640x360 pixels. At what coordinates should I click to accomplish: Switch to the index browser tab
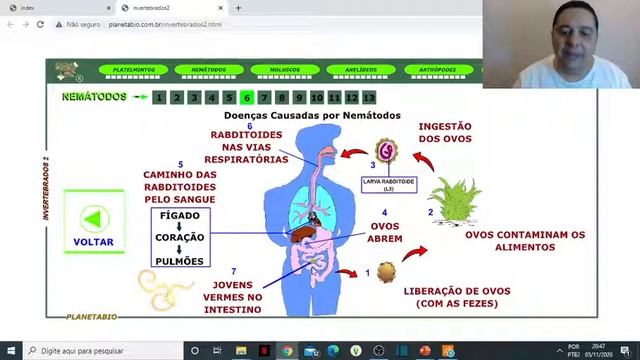pos(57,8)
